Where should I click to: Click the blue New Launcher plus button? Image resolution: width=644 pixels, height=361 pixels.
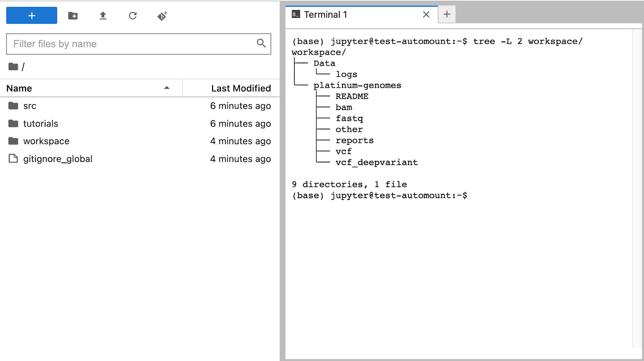(31, 16)
